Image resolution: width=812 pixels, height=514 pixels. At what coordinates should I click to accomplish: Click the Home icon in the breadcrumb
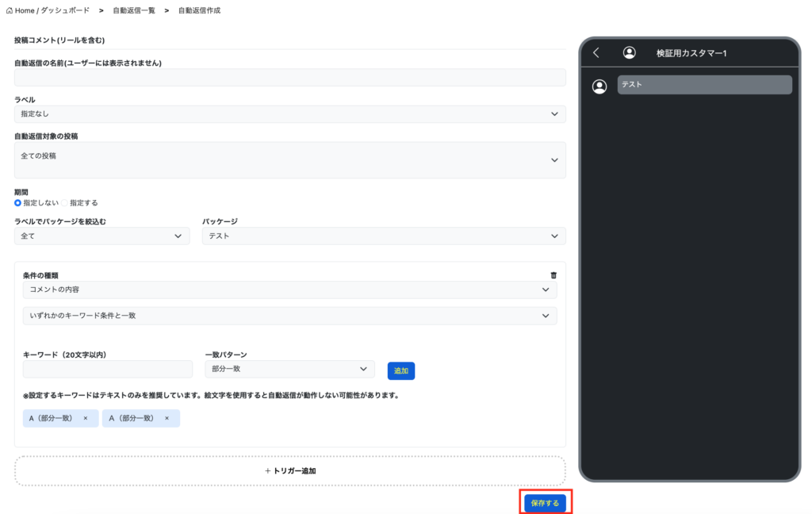click(x=10, y=10)
